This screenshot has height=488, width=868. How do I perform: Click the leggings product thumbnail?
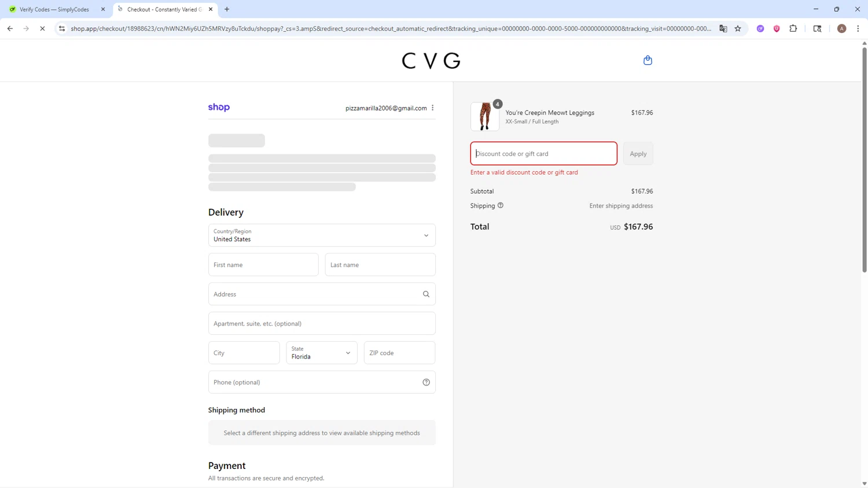(x=485, y=116)
